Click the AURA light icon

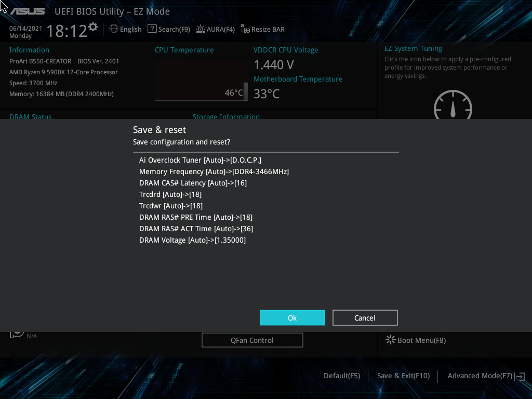201,29
